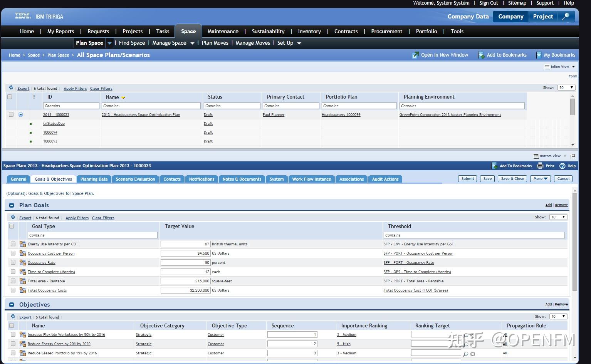Click the Occupancy Cost per Person target value field
The width and height of the screenshot is (591, 364).
[185, 253]
